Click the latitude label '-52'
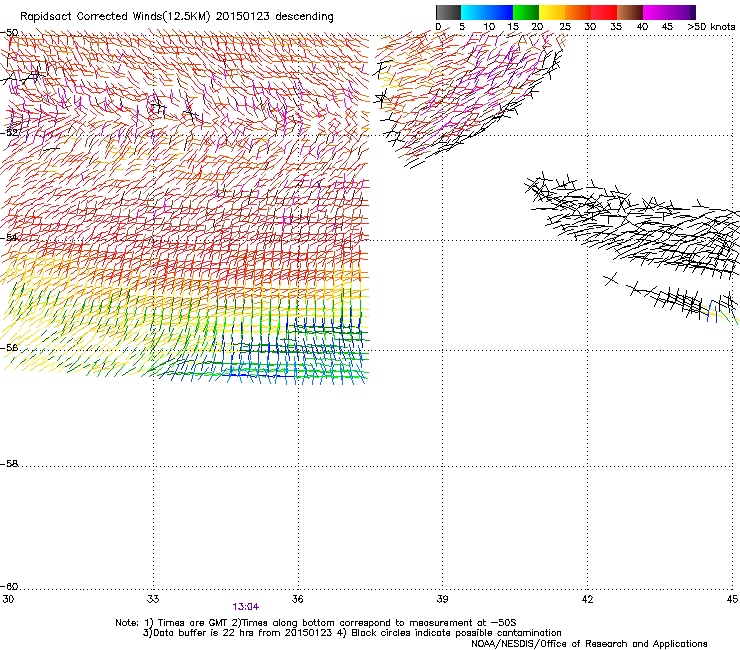The image size is (740, 650). tap(9, 133)
